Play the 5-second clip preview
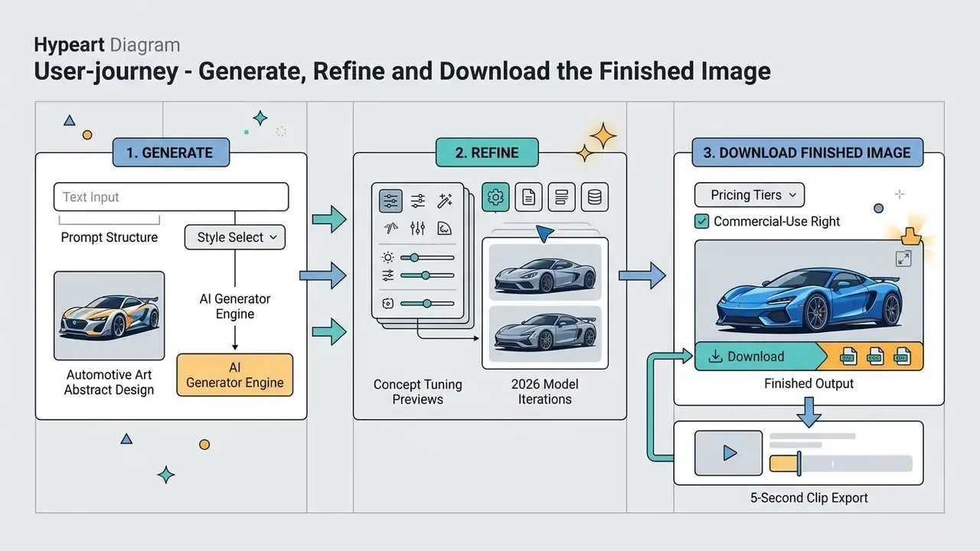The width and height of the screenshot is (980, 551). pos(728,453)
